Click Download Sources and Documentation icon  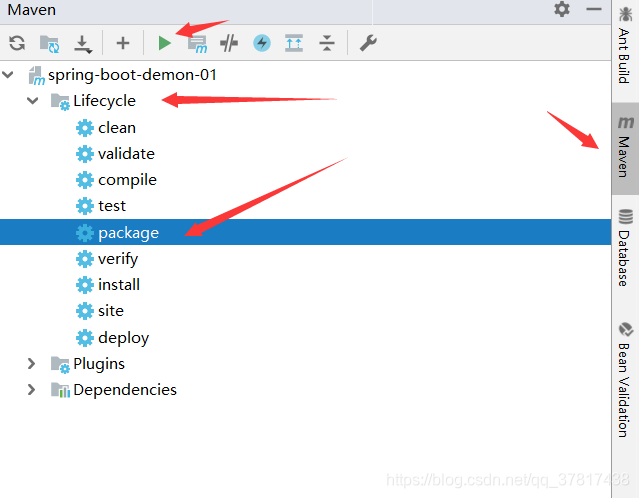coord(83,44)
